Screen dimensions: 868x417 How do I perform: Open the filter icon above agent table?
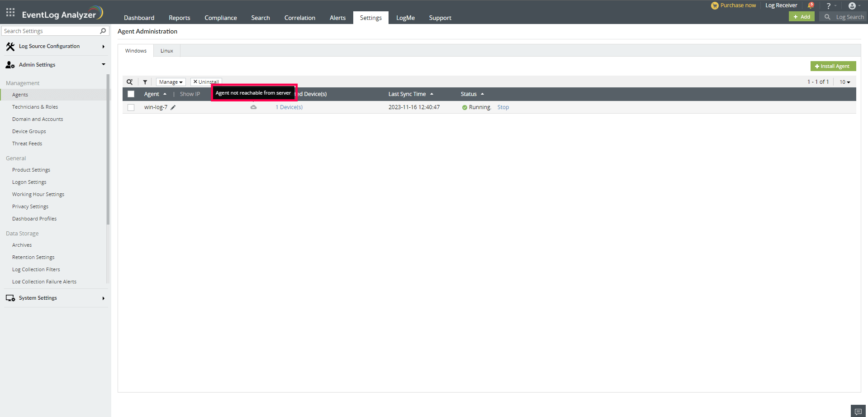[x=145, y=81]
